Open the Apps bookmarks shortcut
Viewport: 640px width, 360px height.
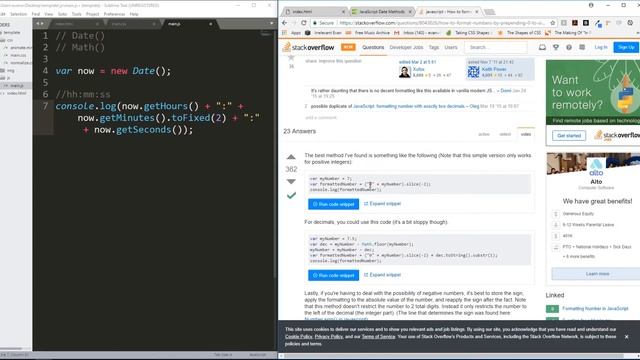(x=292, y=33)
